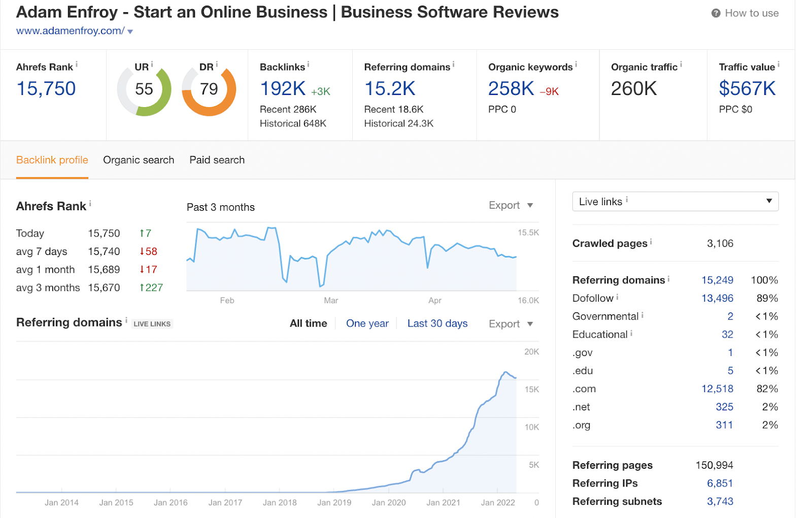
Task: Open the Referring subnets 3,743 link
Action: coord(720,502)
